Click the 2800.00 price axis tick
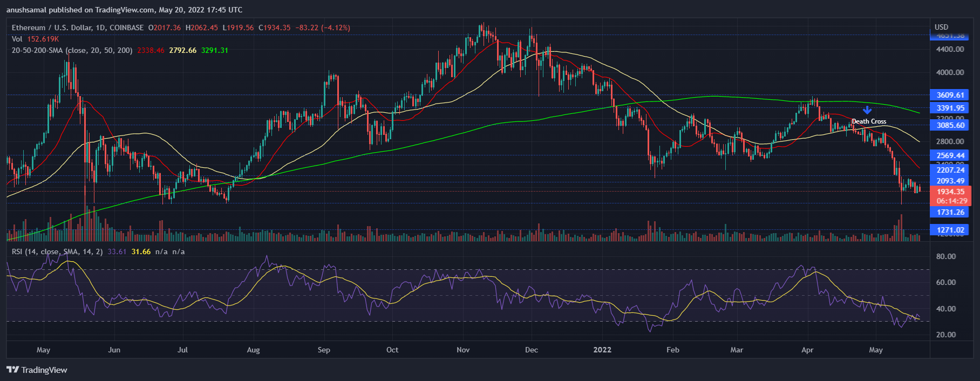 tap(950, 141)
